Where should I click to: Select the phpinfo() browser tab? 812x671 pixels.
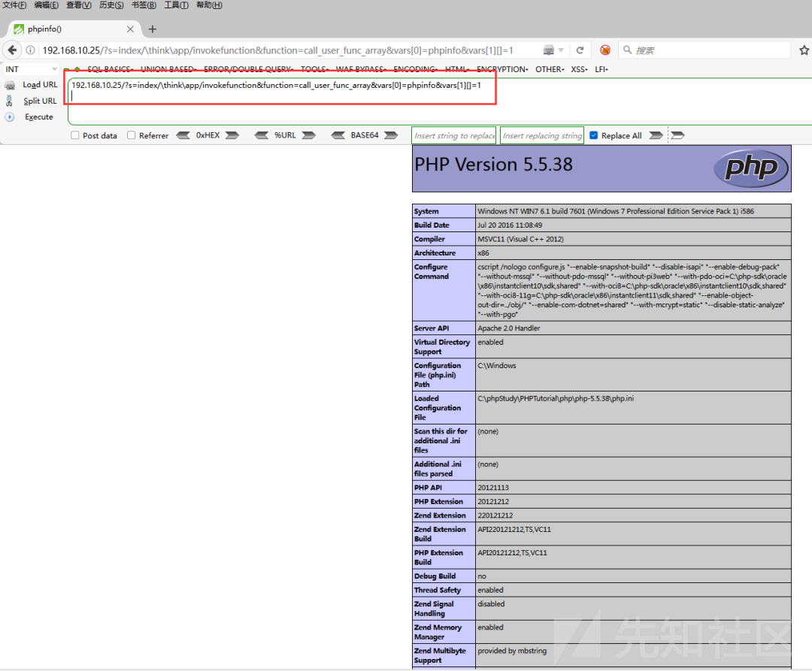coord(75,29)
